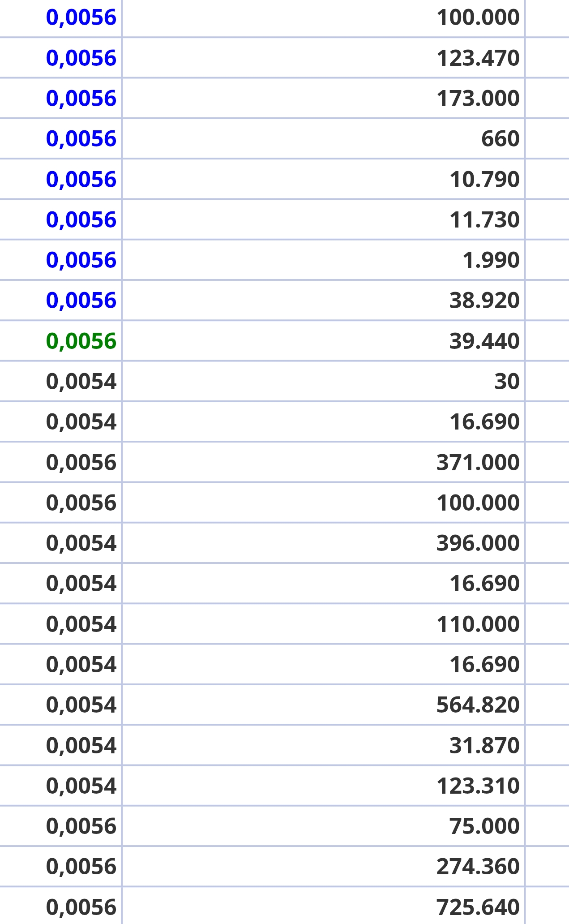
Task: Click the volume value 11.730
Action: (484, 220)
